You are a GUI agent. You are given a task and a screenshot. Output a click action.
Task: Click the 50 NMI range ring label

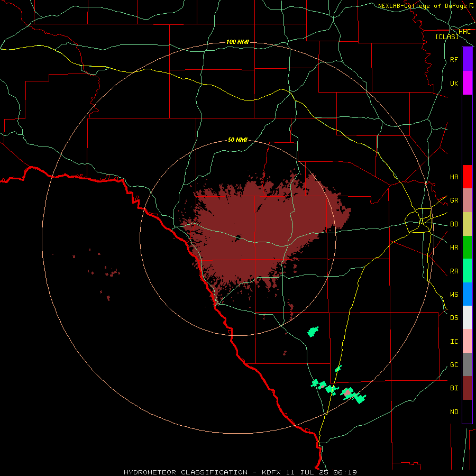pyautogui.click(x=237, y=140)
